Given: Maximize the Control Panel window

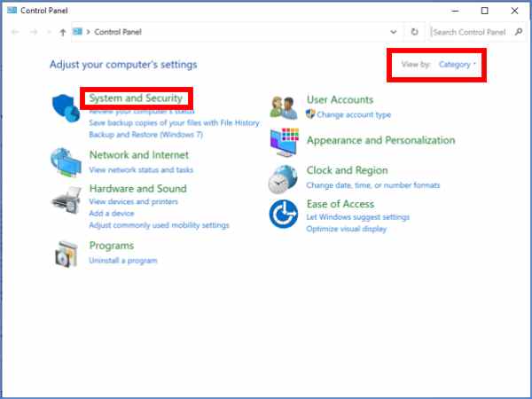Looking at the screenshot, I should (x=485, y=11).
